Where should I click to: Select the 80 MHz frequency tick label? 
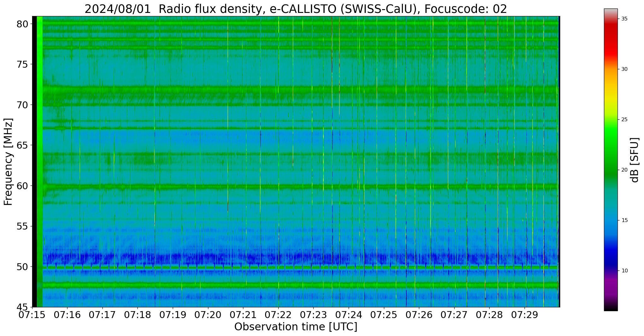point(22,24)
